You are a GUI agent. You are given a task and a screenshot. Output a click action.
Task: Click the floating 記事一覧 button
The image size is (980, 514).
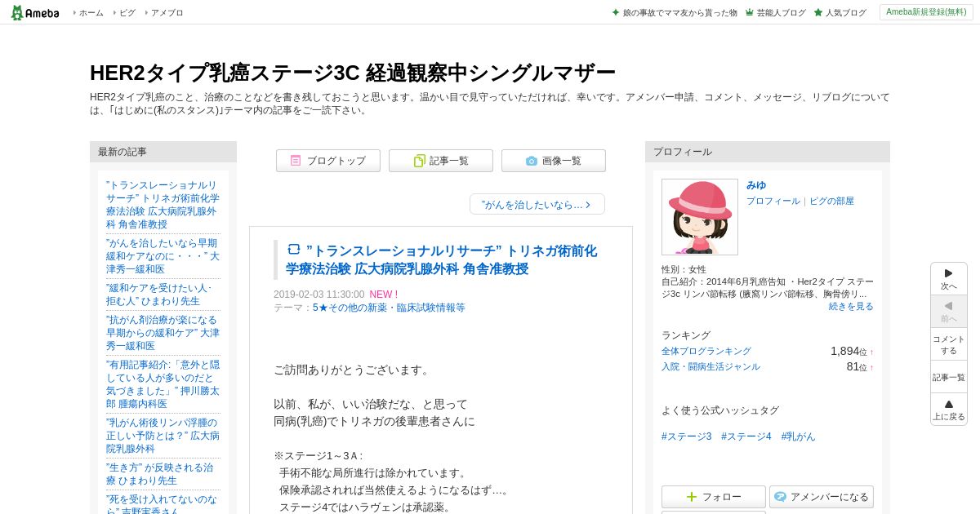[x=949, y=377]
